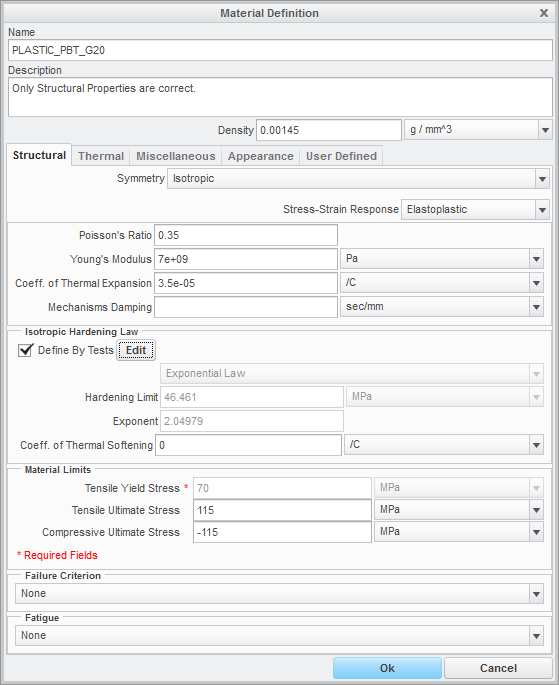Open the Stress-Strain Response dropdown
This screenshot has height=685, width=559.
point(475,210)
